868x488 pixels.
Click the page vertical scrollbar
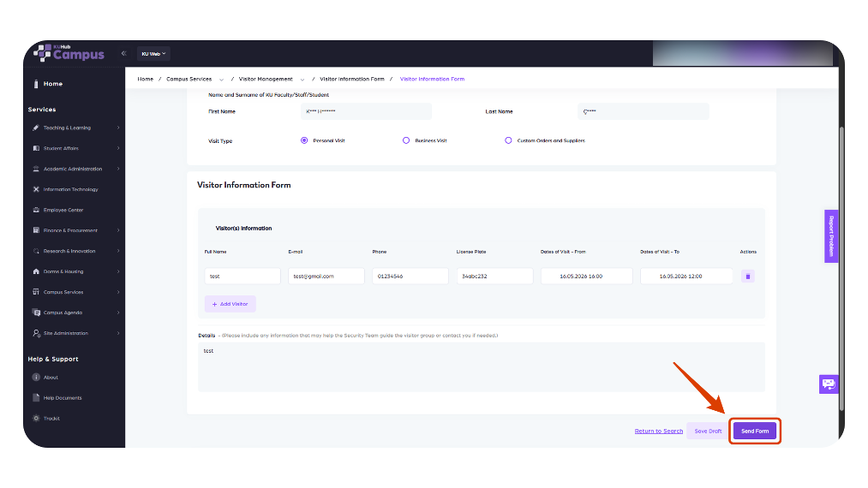(x=841, y=268)
